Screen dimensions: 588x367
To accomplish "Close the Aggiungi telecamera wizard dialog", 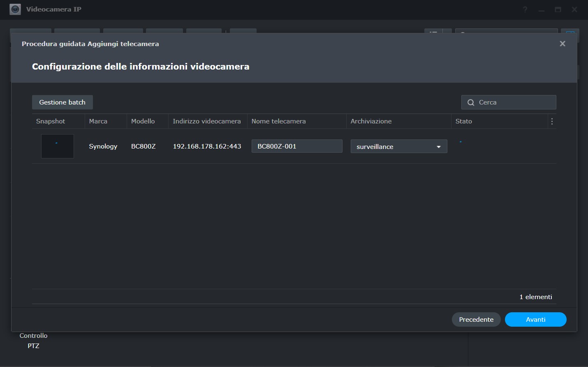I will pos(562,44).
